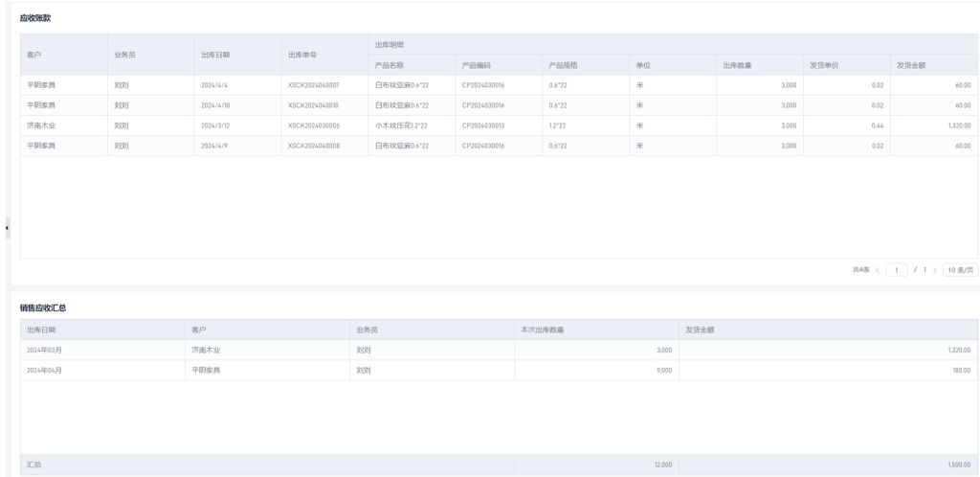Click the 出库日期 column header in top table
The width and height of the screenshot is (980, 477).
(x=214, y=55)
